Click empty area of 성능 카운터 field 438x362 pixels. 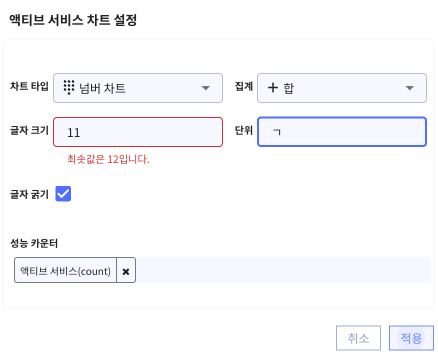click(x=283, y=270)
